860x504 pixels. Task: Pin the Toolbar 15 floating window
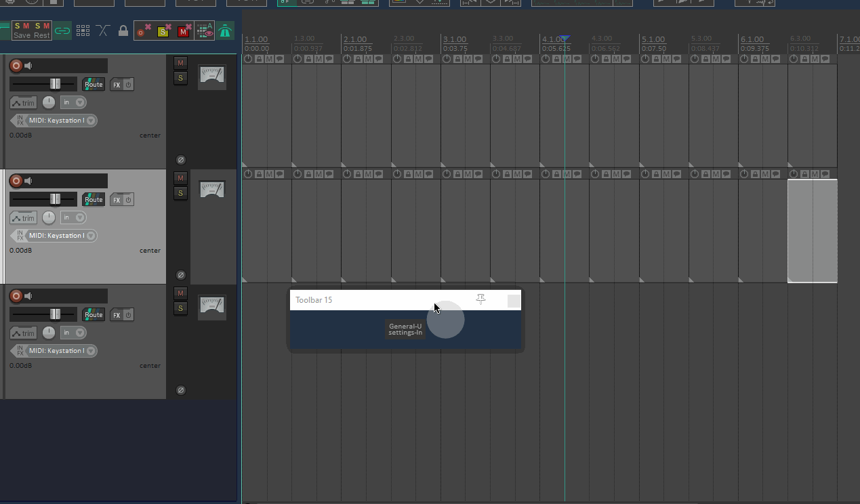[x=480, y=299]
